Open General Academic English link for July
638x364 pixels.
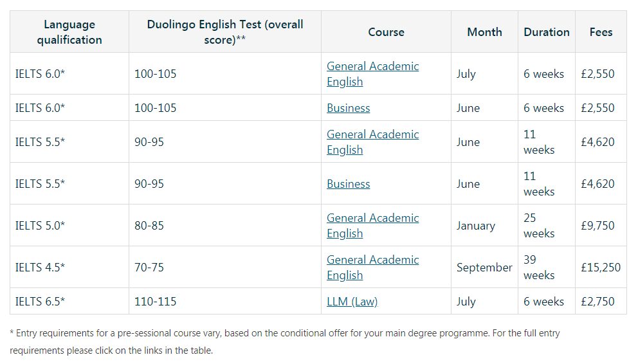coord(372,73)
